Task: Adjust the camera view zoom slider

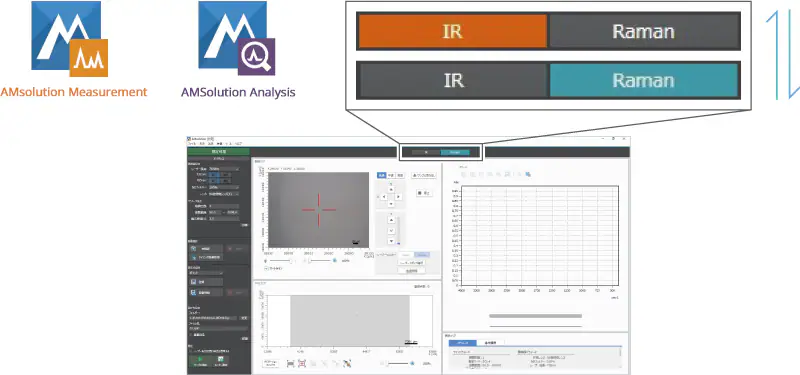Action: [x=321, y=260]
